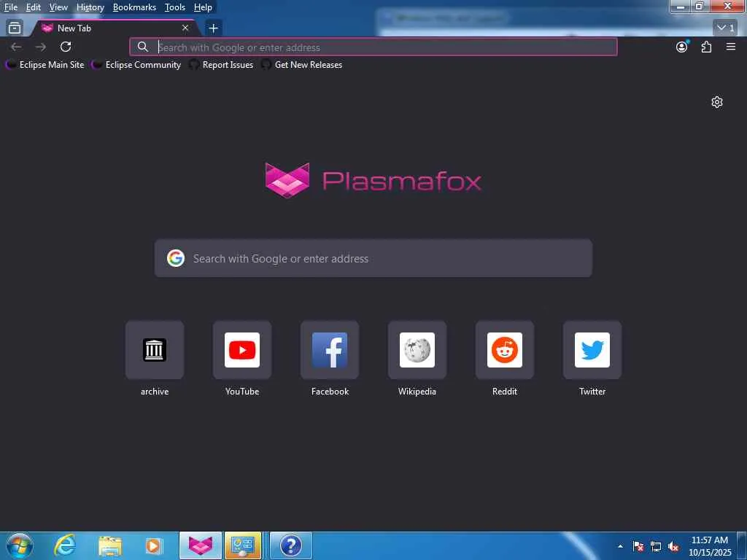Image resolution: width=747 pixels, height=560 pixels.
Task: Go back one page
Action: [16, 47]
